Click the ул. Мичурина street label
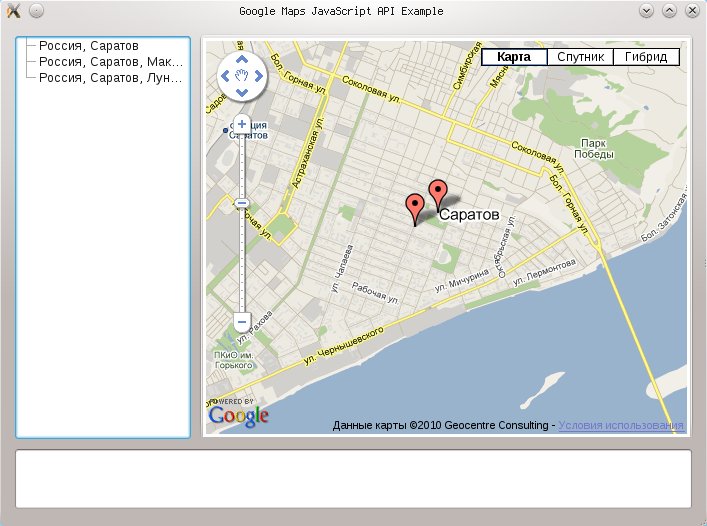 coord(462,280)
